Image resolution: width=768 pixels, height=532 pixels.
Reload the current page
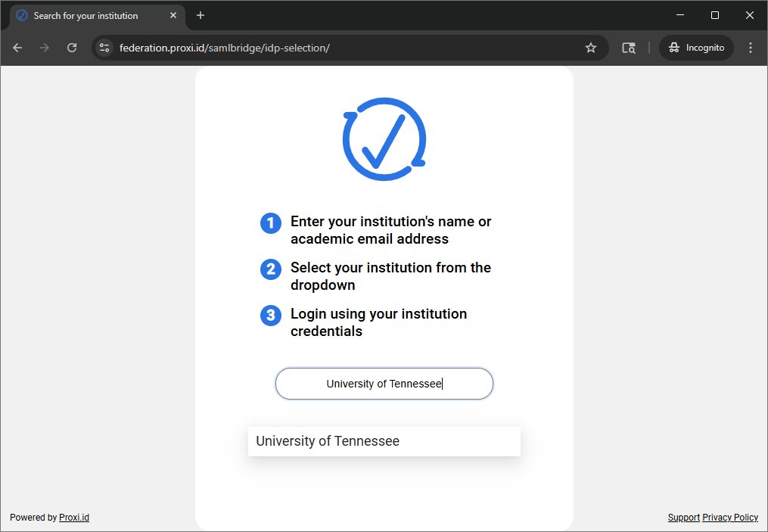[x=72, y=48]
